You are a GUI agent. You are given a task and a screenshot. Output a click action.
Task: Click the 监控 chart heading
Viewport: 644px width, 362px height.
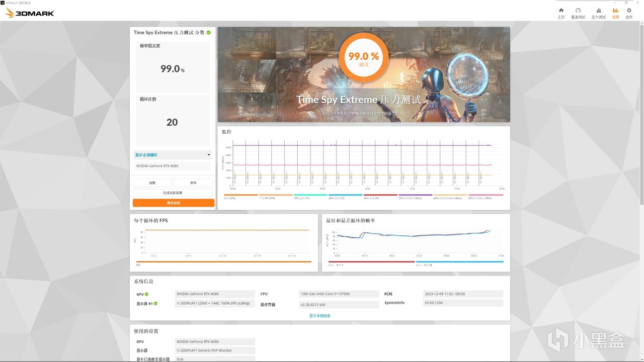226,132
